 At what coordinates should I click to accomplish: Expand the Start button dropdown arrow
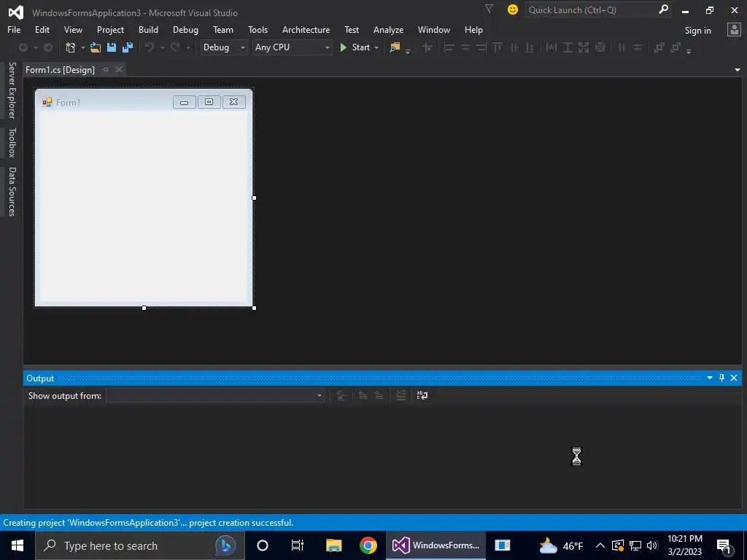(376, 47)
